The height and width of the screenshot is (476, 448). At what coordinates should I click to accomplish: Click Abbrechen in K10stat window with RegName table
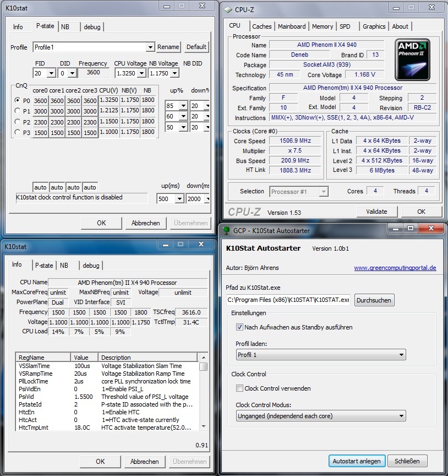click(x=144, y=462)
